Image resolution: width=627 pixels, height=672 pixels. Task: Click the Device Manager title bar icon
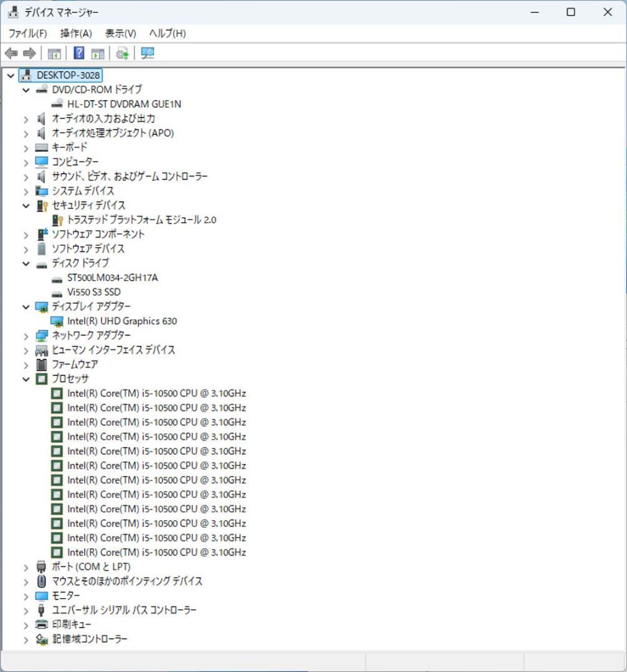tap(13, 12)
